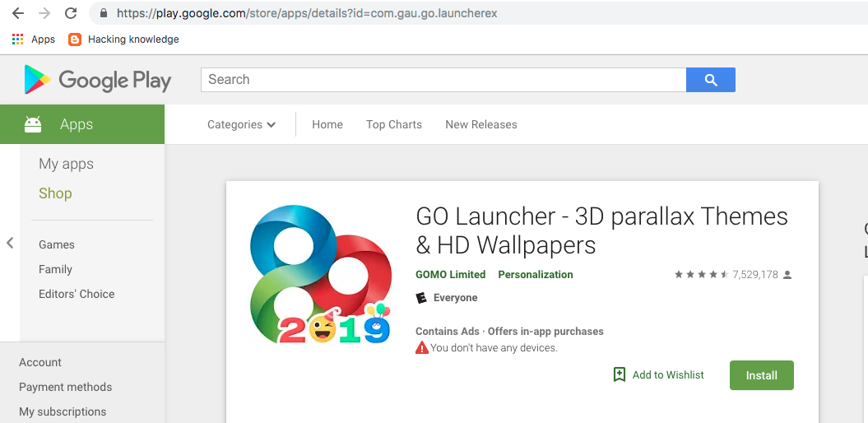Open My apps in sidebar

(67, 164)
